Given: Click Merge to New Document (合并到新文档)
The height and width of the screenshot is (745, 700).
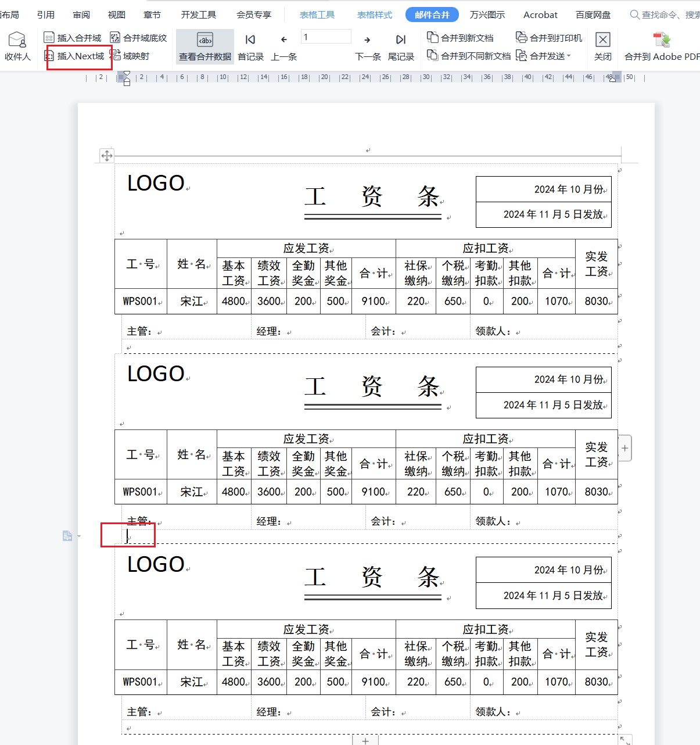Looking at the screenshot, I should coord(461,38).
